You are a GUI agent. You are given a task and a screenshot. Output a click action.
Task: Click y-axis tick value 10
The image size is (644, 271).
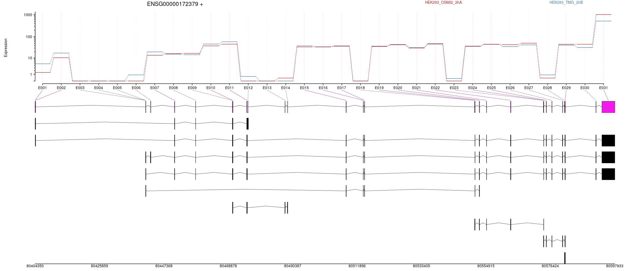point(30,58)
